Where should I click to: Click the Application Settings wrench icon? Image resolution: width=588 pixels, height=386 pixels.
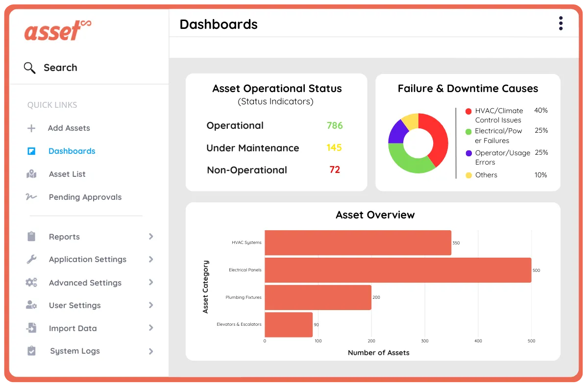tap(31, 259)
